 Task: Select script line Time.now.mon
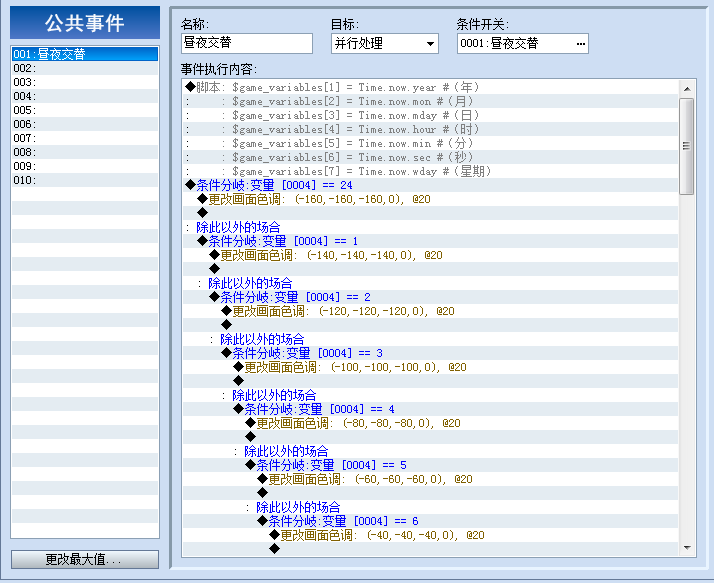pos(430,101)
